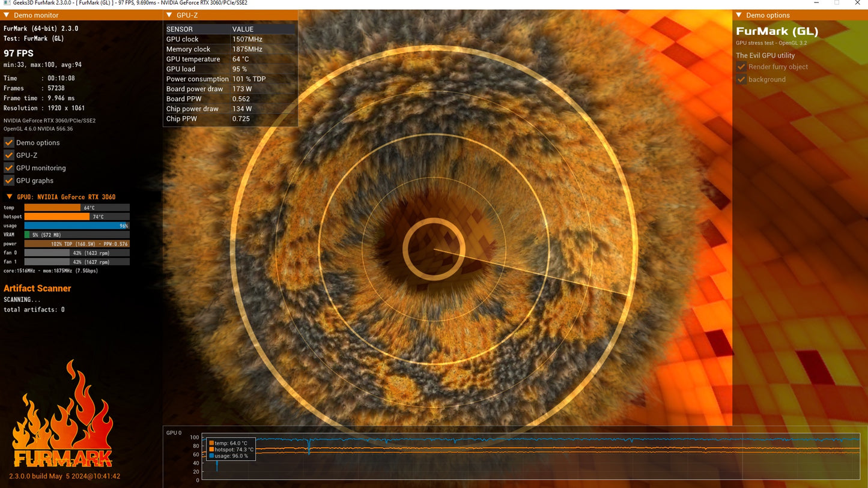Click the Frames count 57238
868x488 pixels.
point(56,88)
